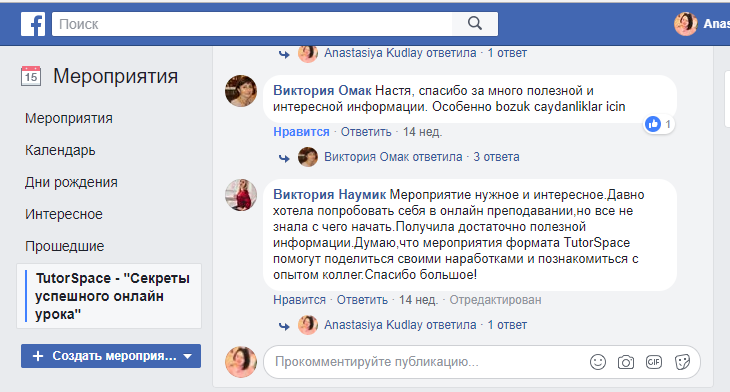The image size is (730, 392).
Task: Go to Прошедшие events in sidebar
Action: click(65, 246)
